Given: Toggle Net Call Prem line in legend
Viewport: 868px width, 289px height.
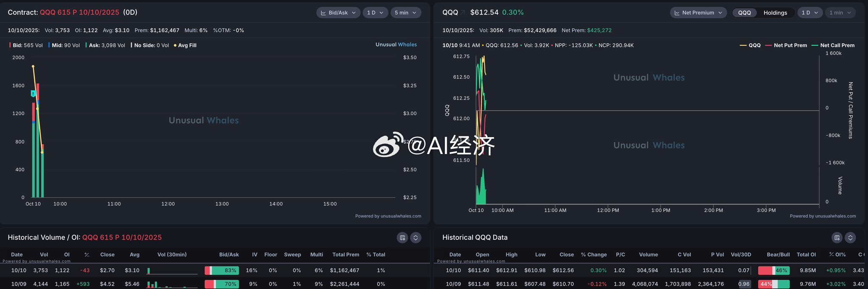Looking at the screenshot, I should pos(833,45).
